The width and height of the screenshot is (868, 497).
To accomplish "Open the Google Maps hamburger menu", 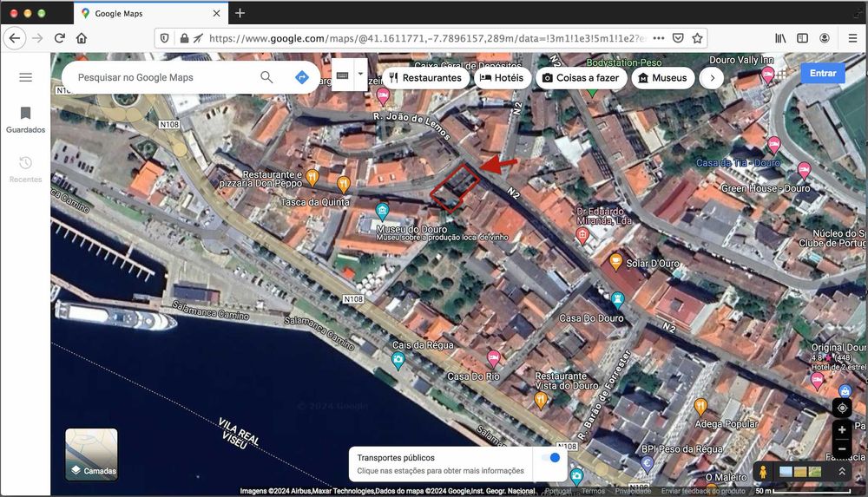I will 25,77.
